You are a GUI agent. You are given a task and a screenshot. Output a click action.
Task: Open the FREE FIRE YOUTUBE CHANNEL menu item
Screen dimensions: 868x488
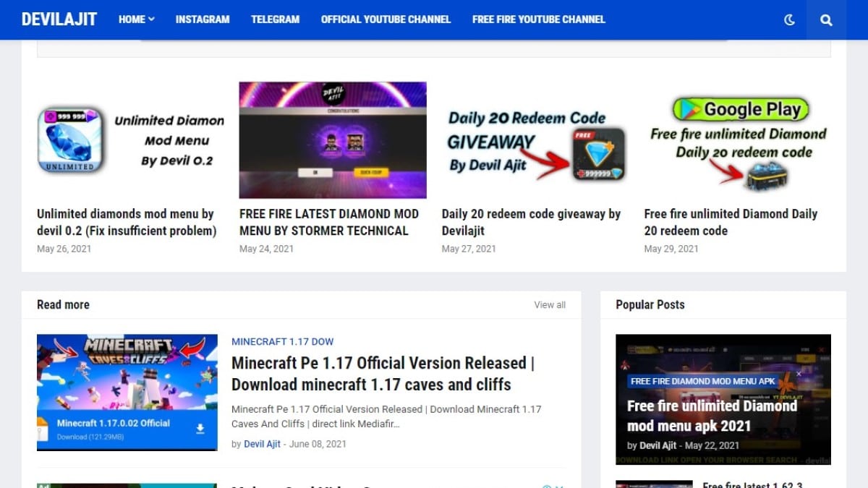(539, 20)
